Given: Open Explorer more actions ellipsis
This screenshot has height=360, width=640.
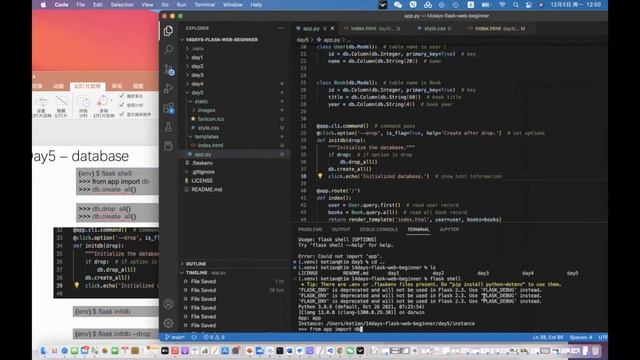Looking at the screenshot, I should point(281,28).
